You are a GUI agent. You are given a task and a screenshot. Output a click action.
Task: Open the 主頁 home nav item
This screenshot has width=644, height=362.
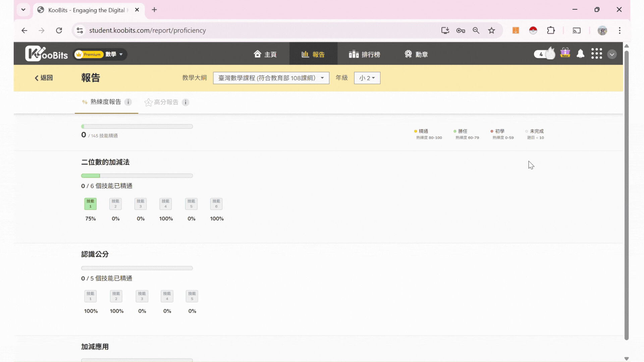[x=265, y=54]
